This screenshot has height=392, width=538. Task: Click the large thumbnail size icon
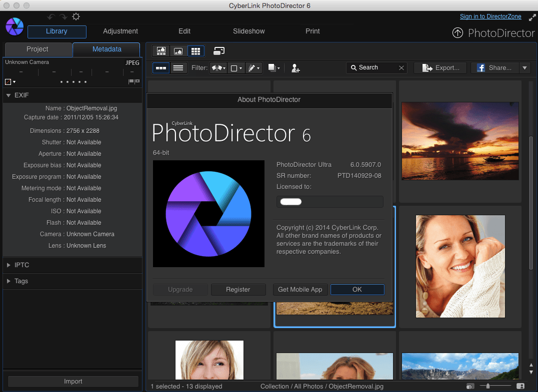(520, 387)
